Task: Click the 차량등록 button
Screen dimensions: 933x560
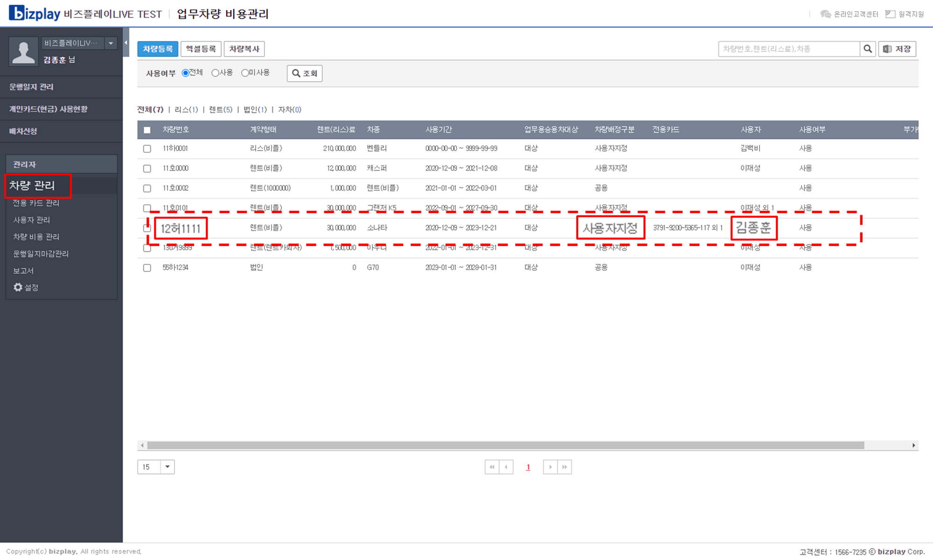Action: pos(158,49)
